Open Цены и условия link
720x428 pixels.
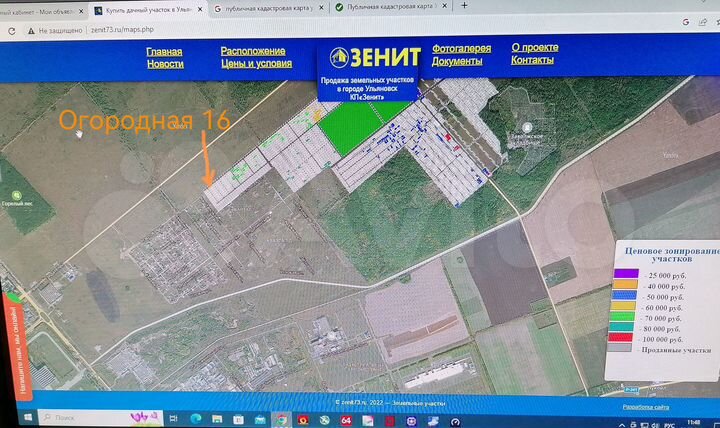[x=256, y=64]
